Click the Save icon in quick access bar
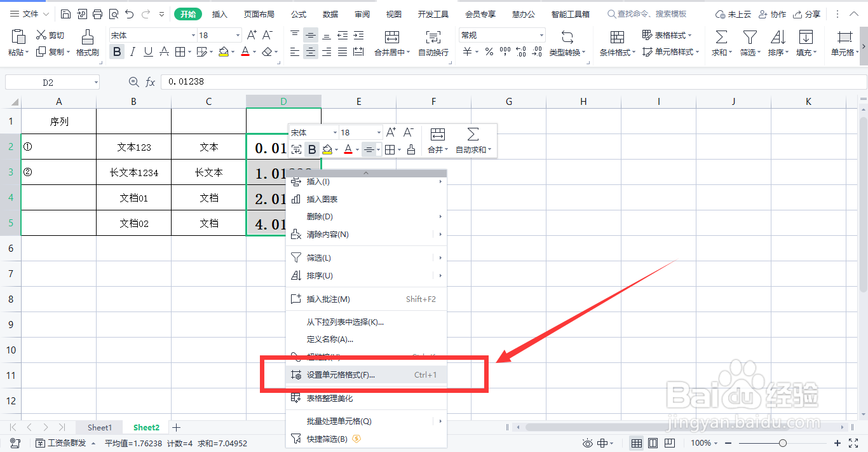 click(66, 14)
